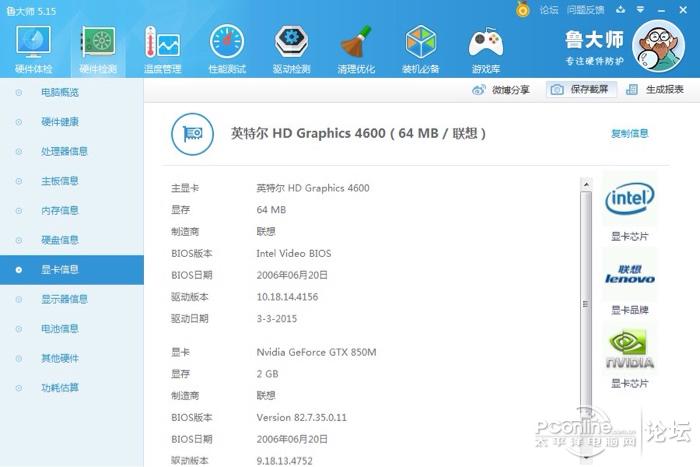700x467 pixels.
Task: Click the report icon beside 生成报表
Action: click(632, 90)
